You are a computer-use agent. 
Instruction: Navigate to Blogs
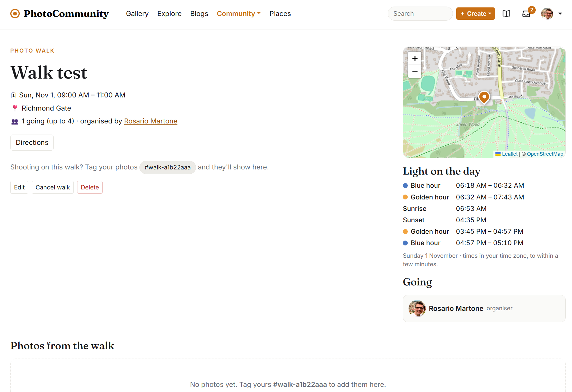[199, 14]
